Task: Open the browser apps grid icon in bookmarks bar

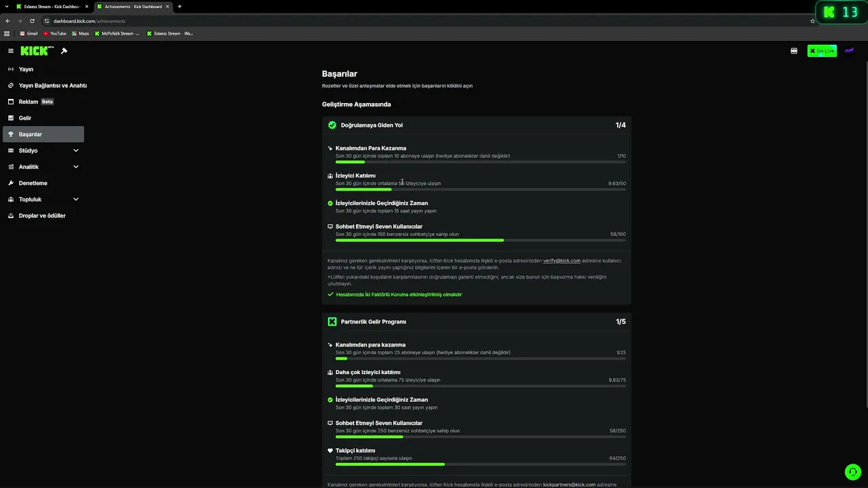Action: (x=7, y=33)
